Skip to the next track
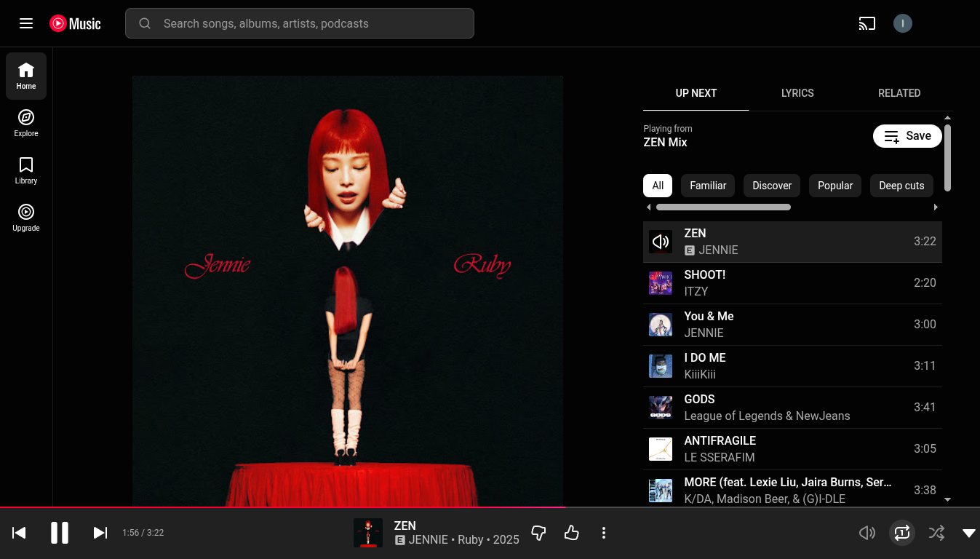 pos(100,533)
